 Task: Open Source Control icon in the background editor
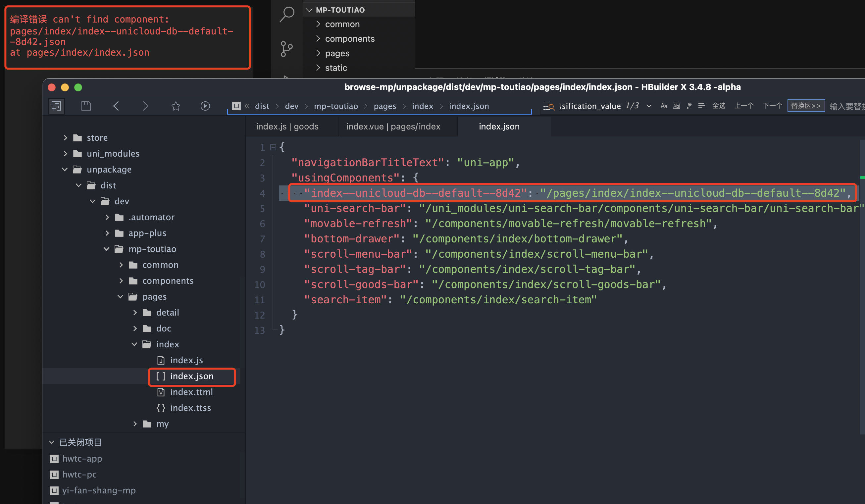tap(286, 49)
